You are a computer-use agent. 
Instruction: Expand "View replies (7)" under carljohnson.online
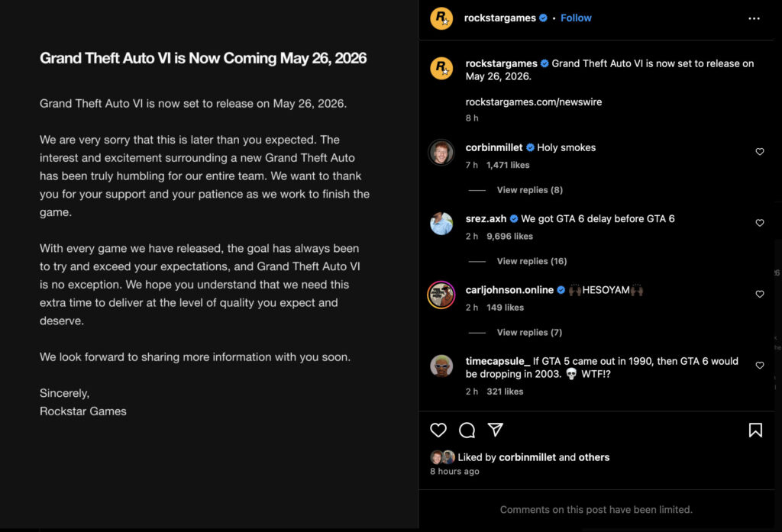tap(529, 332)
